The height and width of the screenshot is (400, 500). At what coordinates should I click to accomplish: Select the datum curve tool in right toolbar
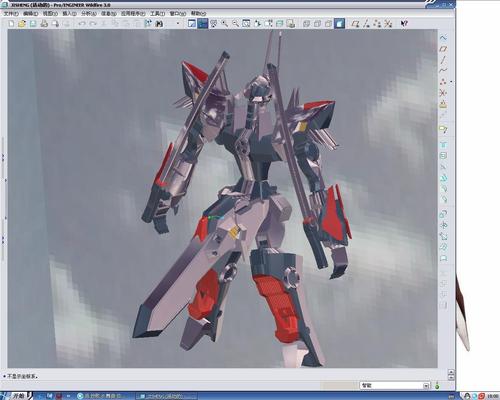click(x=443, y=71)
